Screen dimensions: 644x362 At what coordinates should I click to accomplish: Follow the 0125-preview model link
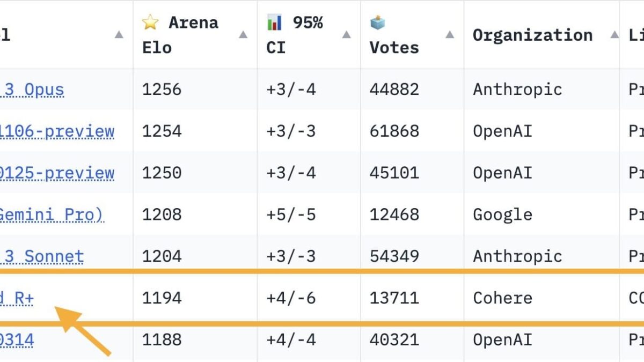(57, 173)
